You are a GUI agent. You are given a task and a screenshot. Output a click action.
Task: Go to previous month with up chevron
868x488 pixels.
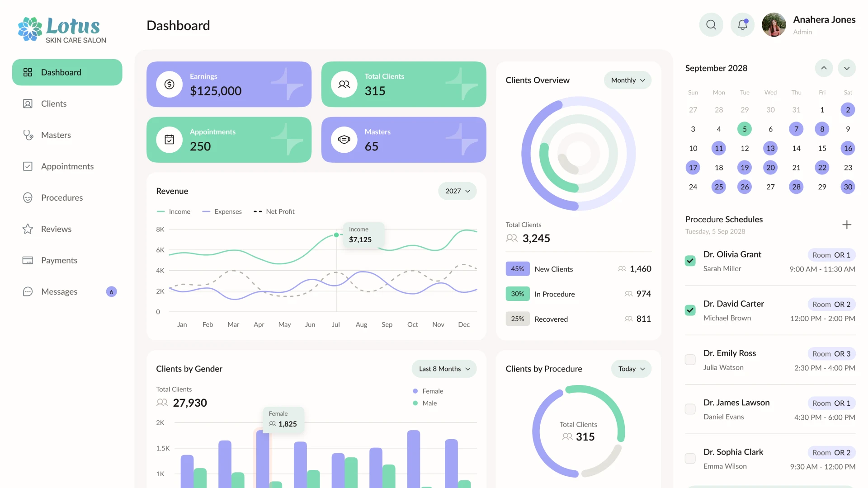(824, 68)
